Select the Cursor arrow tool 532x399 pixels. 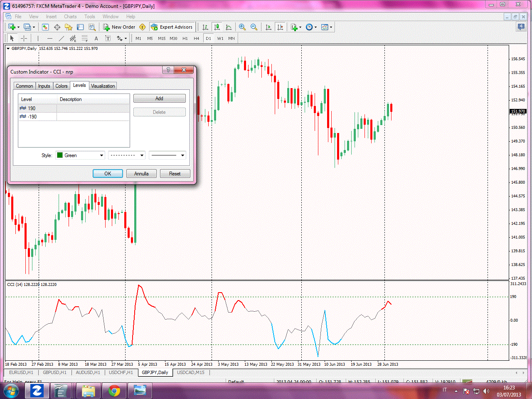coord(12,38)
